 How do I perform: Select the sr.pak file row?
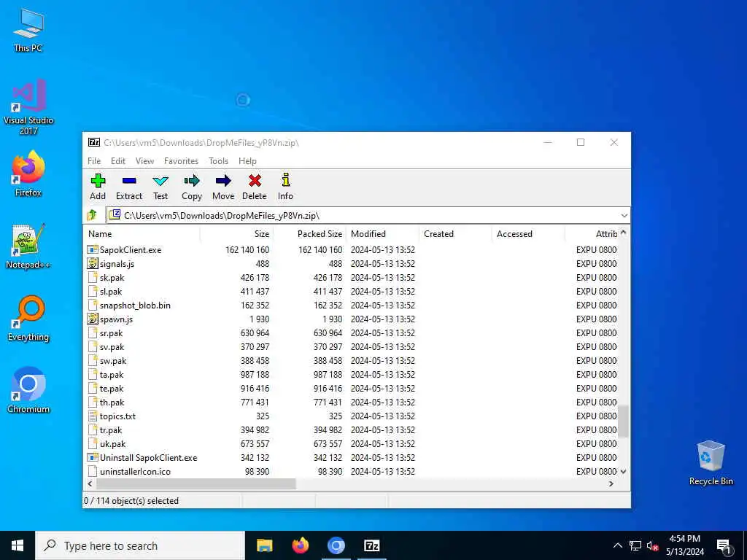(x=352, y=332)
